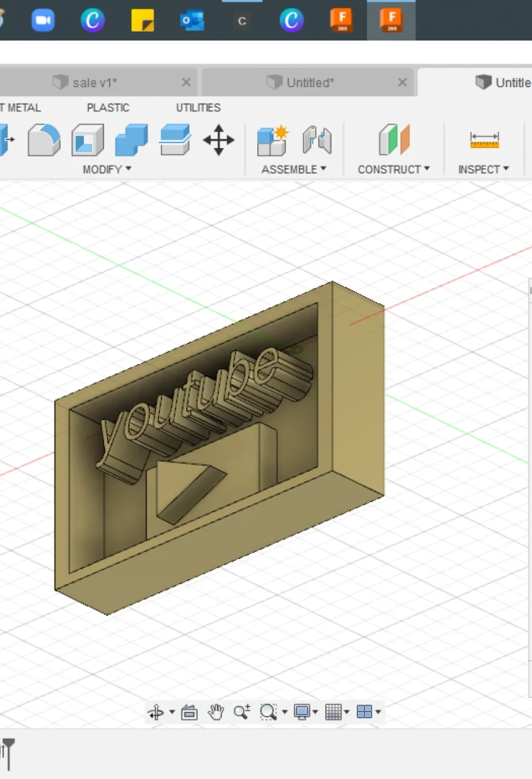Open Grid and Snaps icon
The height and width of the screenshot is (779, 532).
[x=334, y=712]
